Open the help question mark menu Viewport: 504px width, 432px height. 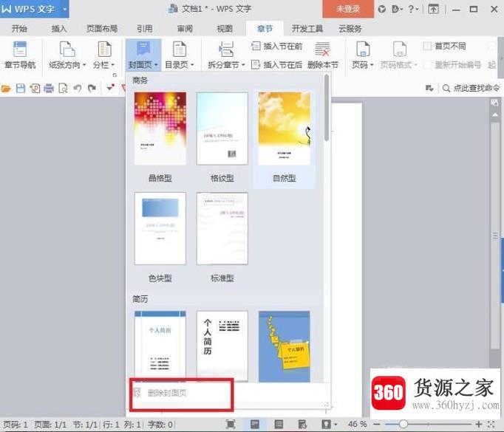click(412, 9)
